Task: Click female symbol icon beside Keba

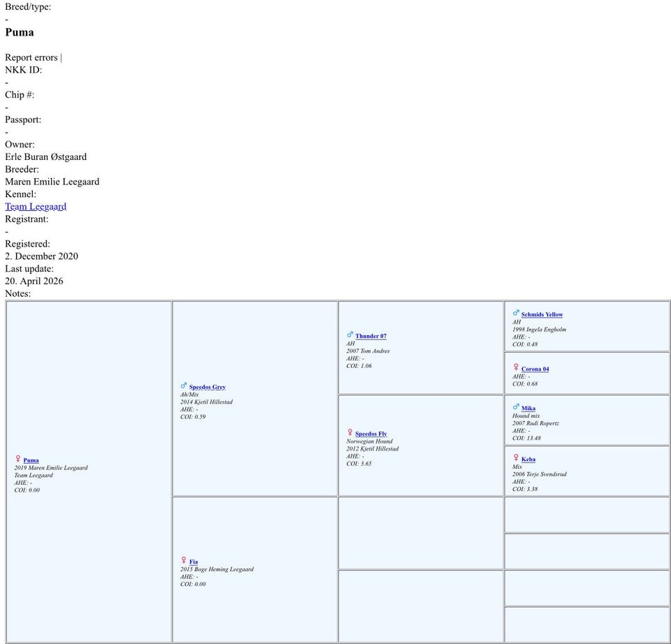Action: (516, 458)
